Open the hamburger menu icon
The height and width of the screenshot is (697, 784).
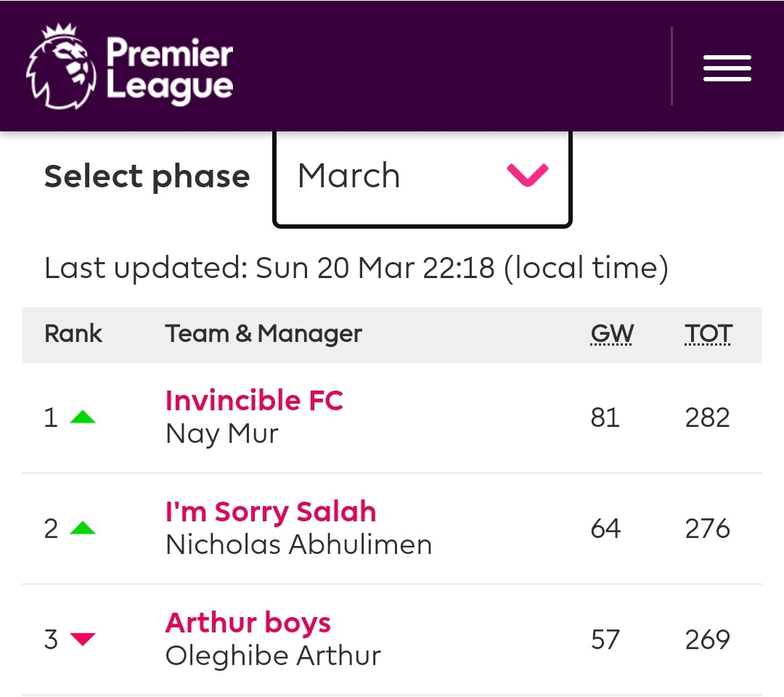727,68
